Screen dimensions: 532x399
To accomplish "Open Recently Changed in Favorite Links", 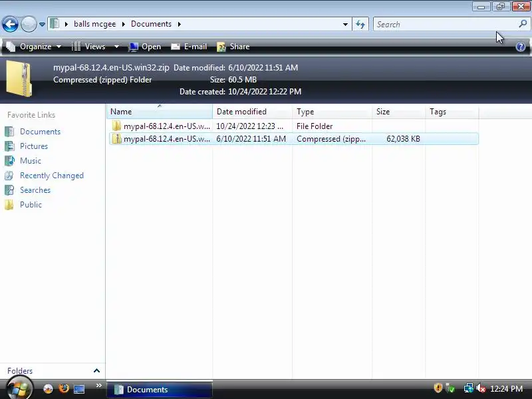I will point(52,176).
